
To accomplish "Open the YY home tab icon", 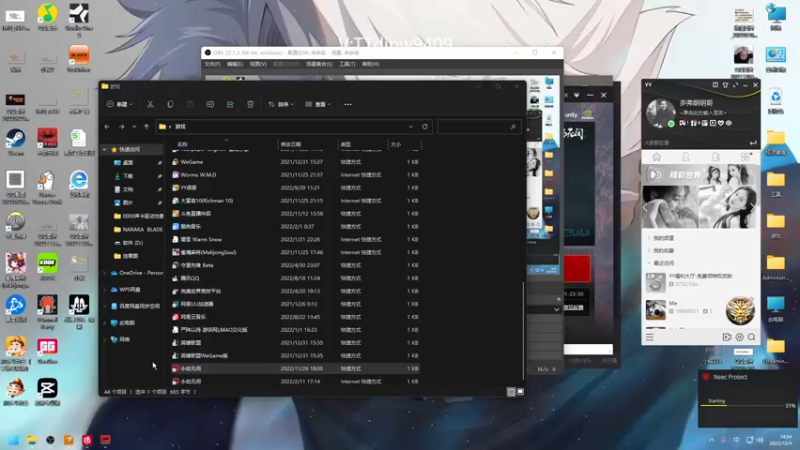I will click(x=656, y=157).
